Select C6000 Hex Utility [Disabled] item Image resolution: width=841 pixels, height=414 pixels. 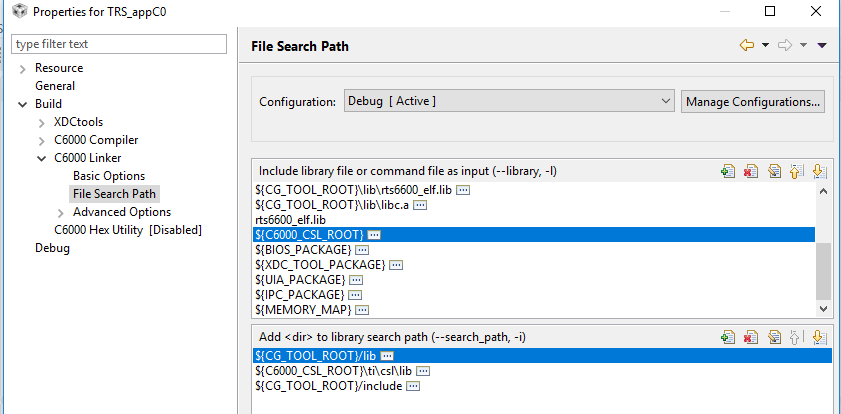[128, 230]
